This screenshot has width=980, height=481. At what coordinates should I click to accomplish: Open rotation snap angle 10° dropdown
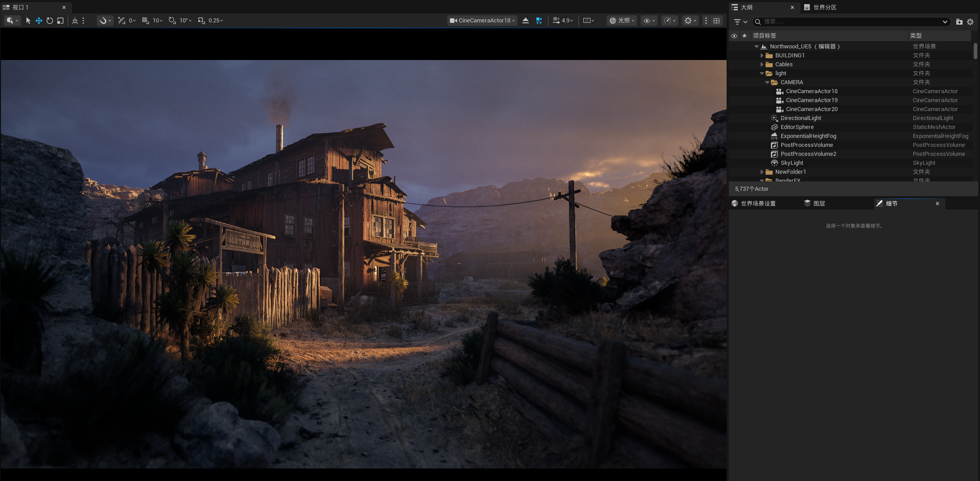(x=185, y=21)
